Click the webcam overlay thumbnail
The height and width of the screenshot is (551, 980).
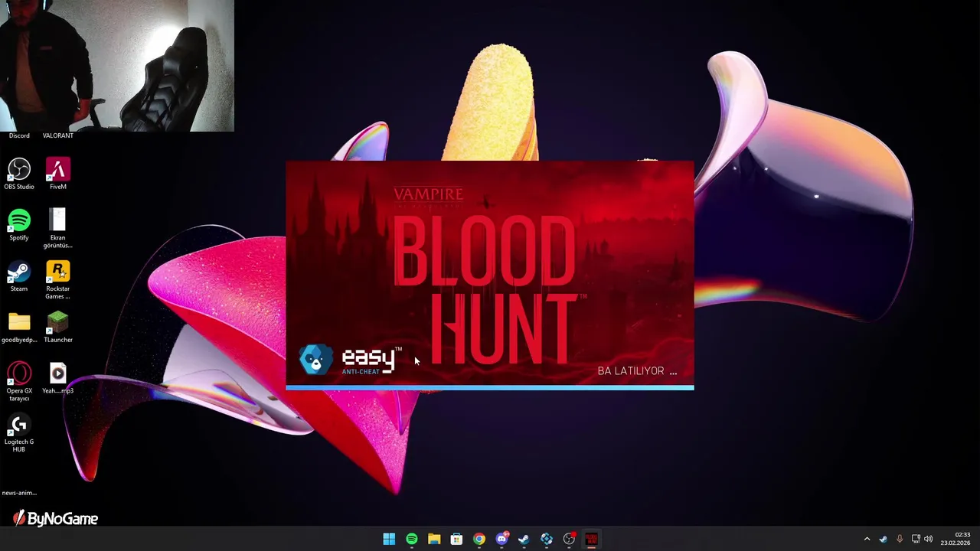click(117, 66)
